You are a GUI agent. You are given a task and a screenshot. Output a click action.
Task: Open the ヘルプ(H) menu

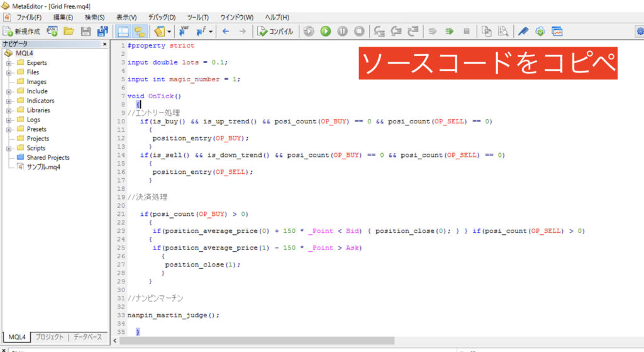pos(277,17)
